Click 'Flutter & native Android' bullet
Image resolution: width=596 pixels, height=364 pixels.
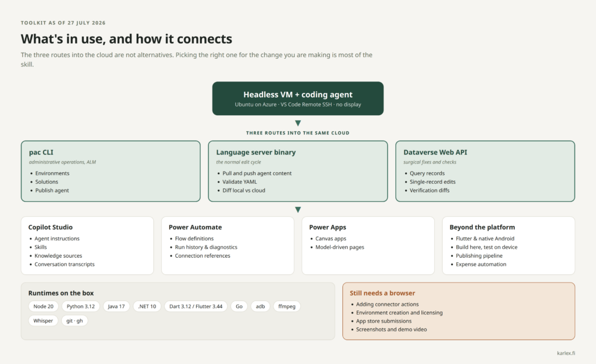click(x=485, y=238)
